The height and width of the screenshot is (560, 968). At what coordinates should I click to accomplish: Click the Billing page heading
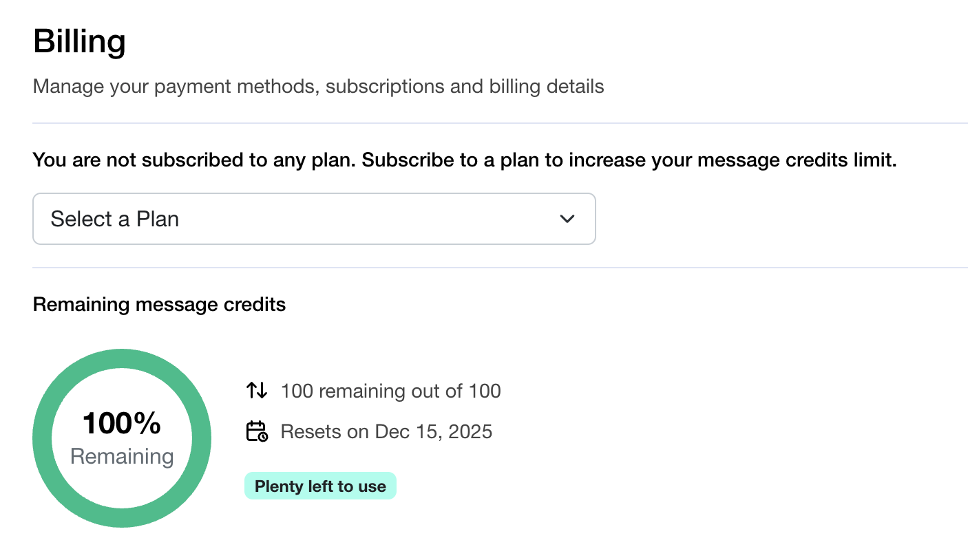point(79,41)
